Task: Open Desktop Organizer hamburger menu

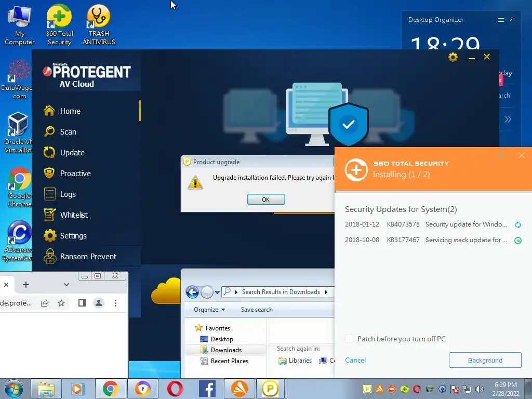Action: tap(501, 20)
